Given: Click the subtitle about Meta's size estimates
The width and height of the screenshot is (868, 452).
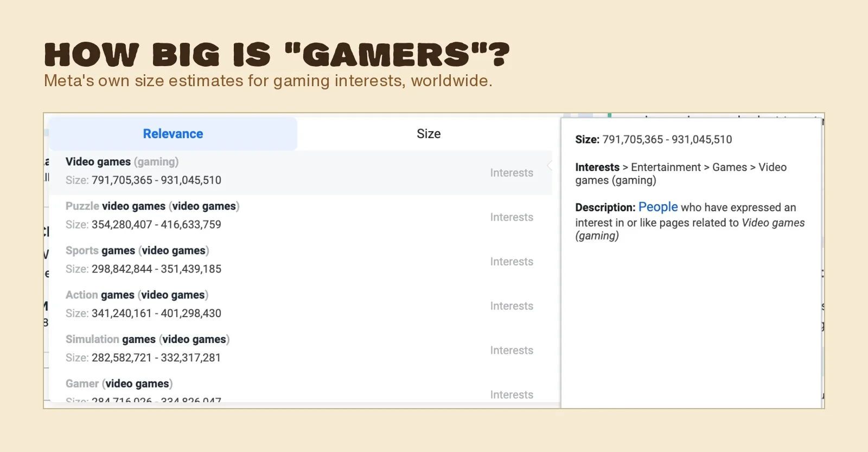Looking at the screenshot, I should click(268, 81).
